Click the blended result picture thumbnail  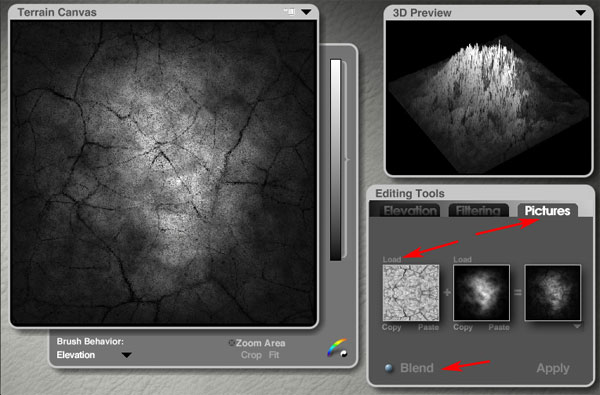pyautogui.click(x=553, y=292)
